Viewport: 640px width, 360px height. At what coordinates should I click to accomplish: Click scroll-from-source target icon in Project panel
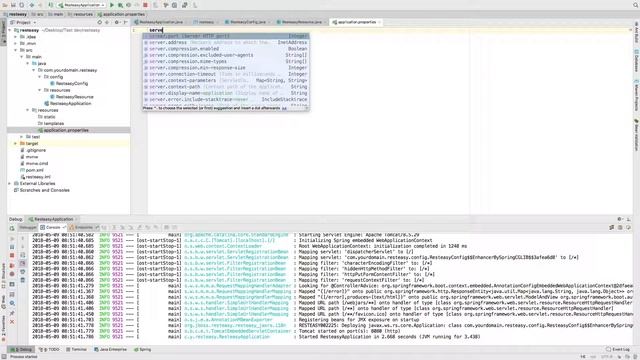click(100, 22)
